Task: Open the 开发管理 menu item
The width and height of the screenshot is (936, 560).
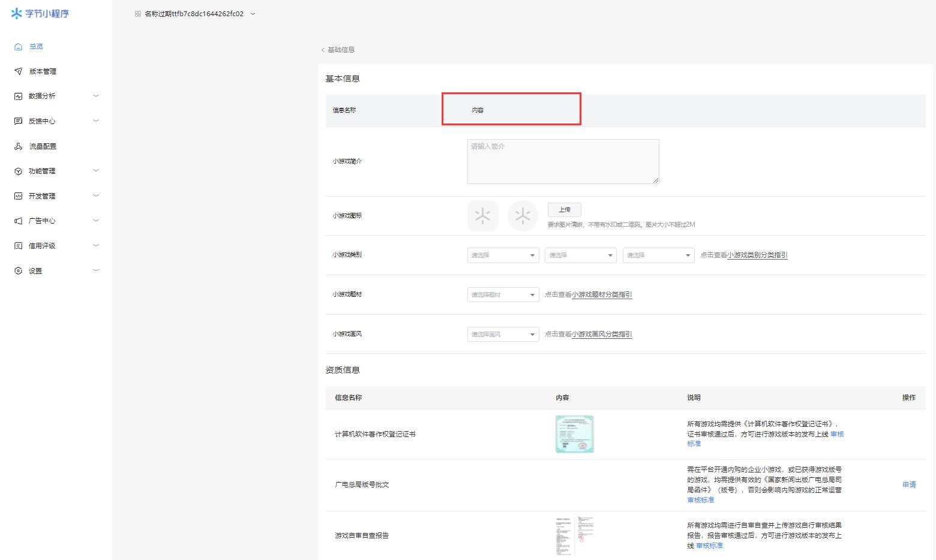Action: click(x=42, y=196)
